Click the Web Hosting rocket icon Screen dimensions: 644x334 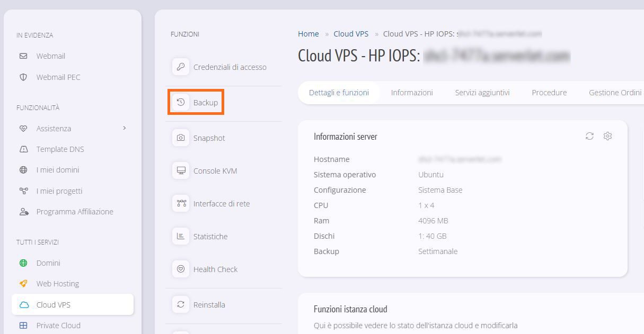23,284
